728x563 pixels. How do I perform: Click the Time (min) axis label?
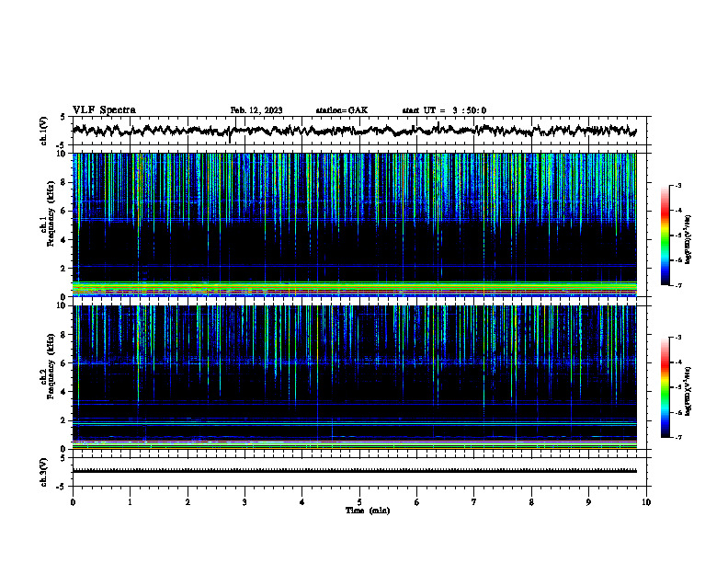coord(368,511)
